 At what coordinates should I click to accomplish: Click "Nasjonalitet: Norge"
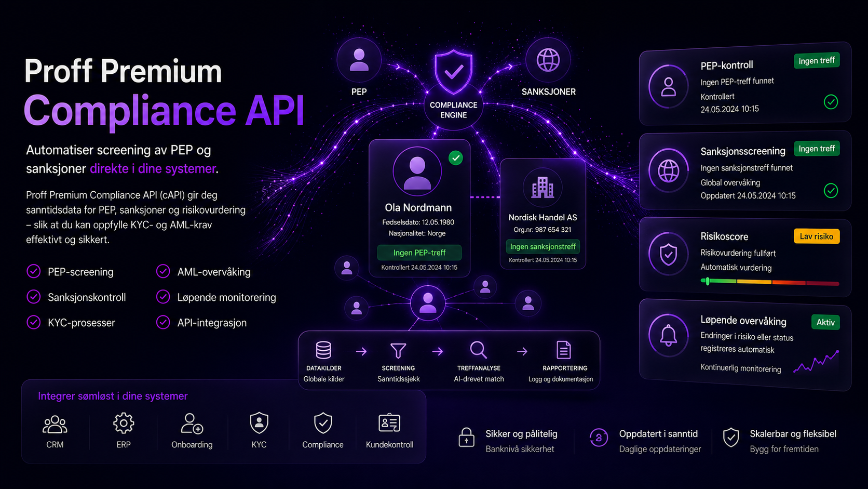417,233
